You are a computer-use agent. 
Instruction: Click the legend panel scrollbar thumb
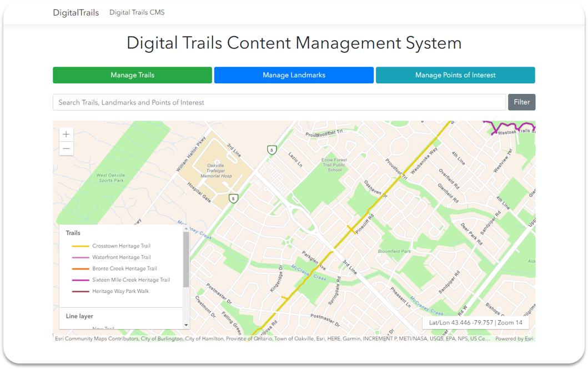(x=186, y=259)
